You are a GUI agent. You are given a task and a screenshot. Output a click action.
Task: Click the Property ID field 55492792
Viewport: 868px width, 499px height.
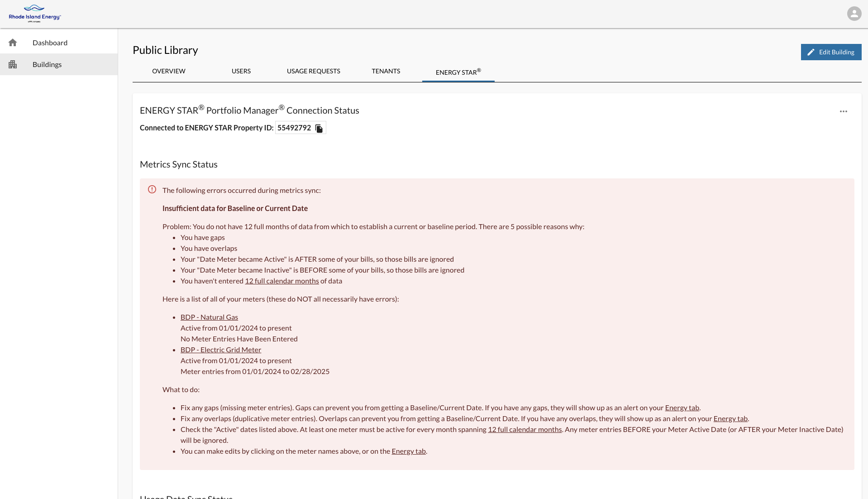(x=300, y=128)
